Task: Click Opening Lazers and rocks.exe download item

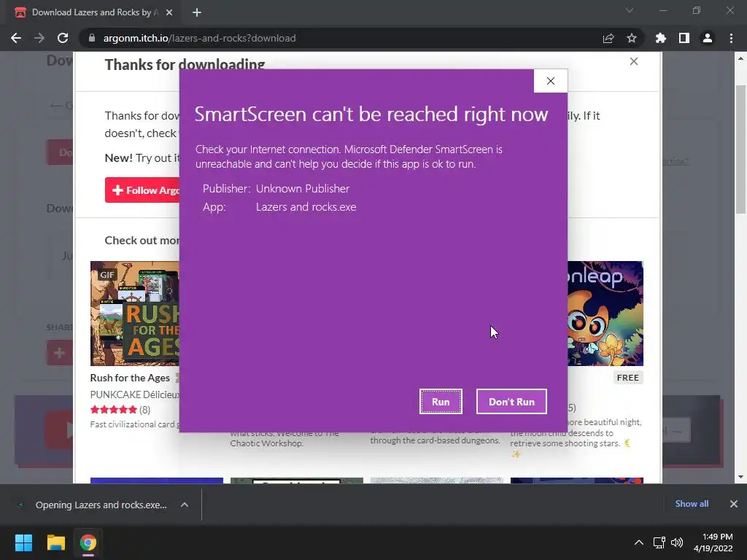Action: click(x=101, y=505)
